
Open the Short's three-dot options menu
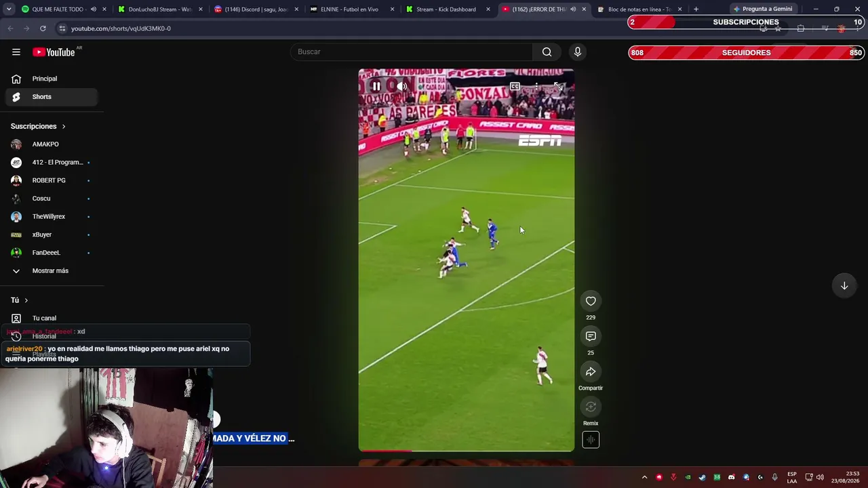[536, 86]
